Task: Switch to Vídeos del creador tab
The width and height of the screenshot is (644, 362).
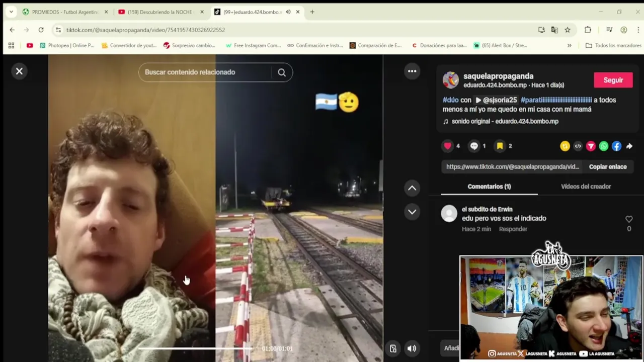Action: coord(586,187)
